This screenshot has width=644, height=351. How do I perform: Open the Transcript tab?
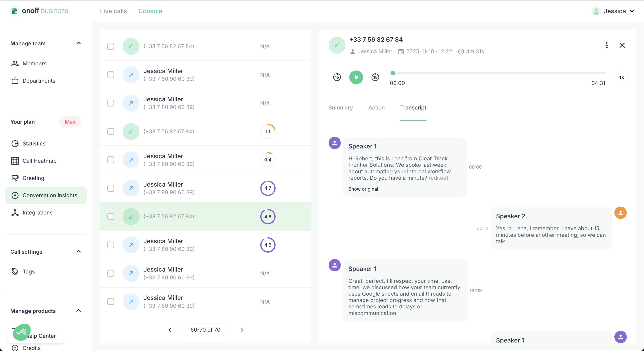[x=413, y=108]
